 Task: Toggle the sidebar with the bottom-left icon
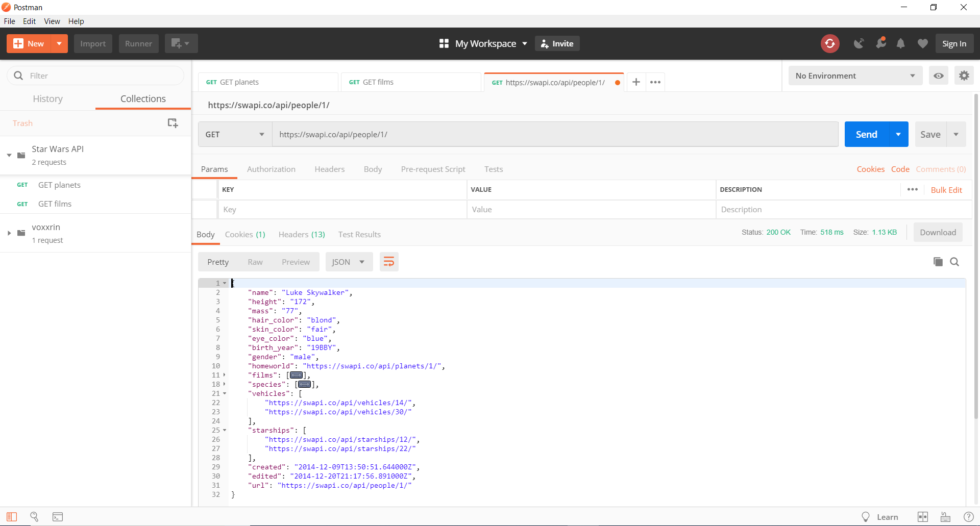(x=11, y=517)
